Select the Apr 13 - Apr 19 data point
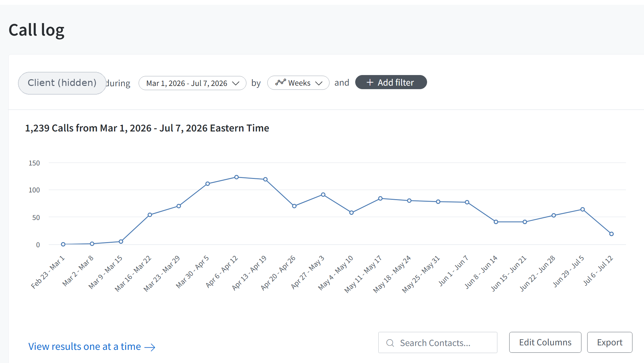 pyautogui.click(x=265, y=179)
